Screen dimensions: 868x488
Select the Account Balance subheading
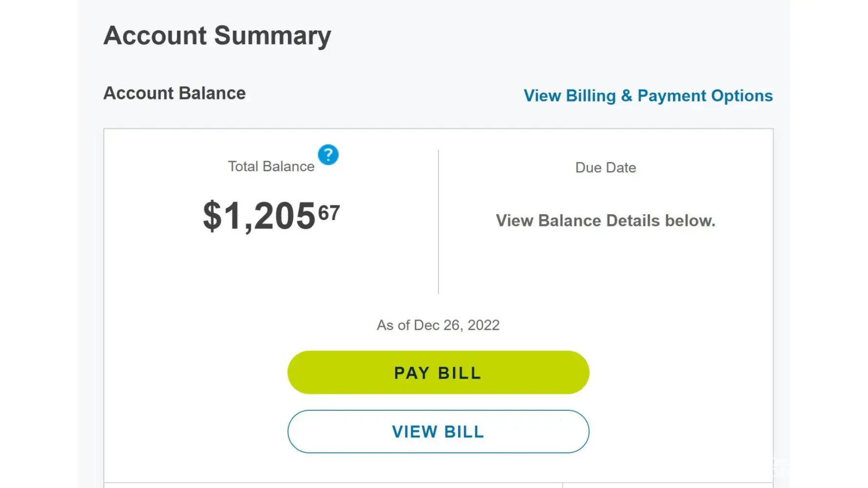point(174,93)
